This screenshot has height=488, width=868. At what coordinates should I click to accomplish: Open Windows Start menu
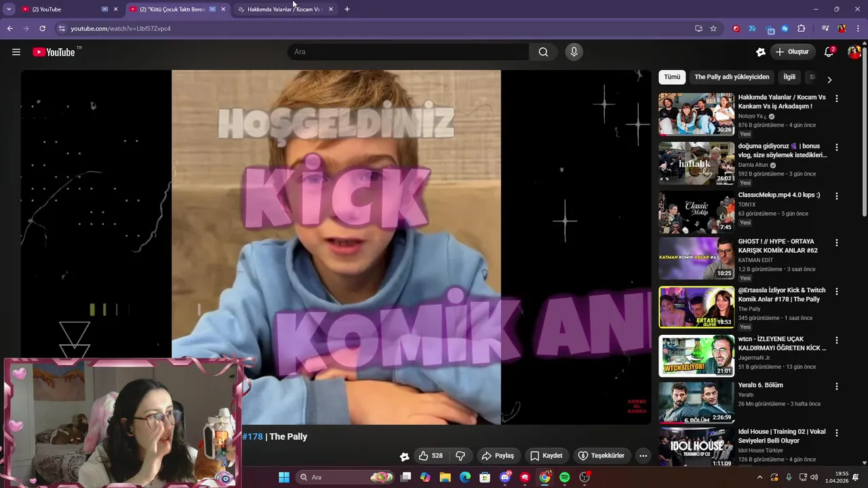pos(284,477)
